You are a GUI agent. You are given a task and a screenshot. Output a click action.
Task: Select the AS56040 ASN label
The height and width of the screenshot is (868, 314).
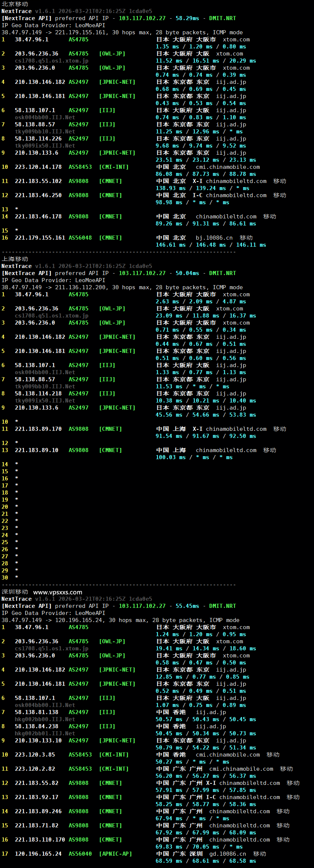80,853
